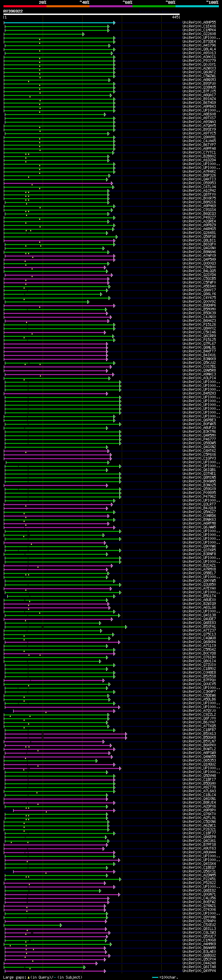
Task: Select hit label UniRef100_Q9AVH1
Action: [x=199, y=137]
